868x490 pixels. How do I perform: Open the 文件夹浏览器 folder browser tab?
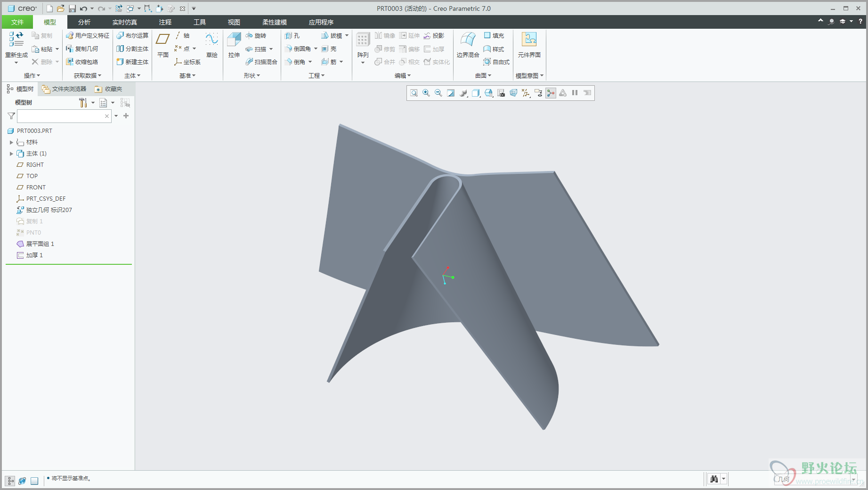(x=64, y=89)
